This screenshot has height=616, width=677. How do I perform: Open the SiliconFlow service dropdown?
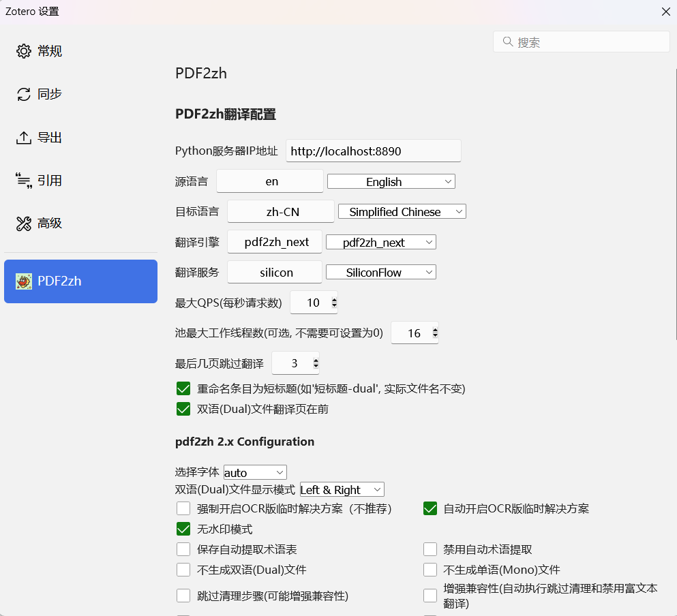point(381,273)
